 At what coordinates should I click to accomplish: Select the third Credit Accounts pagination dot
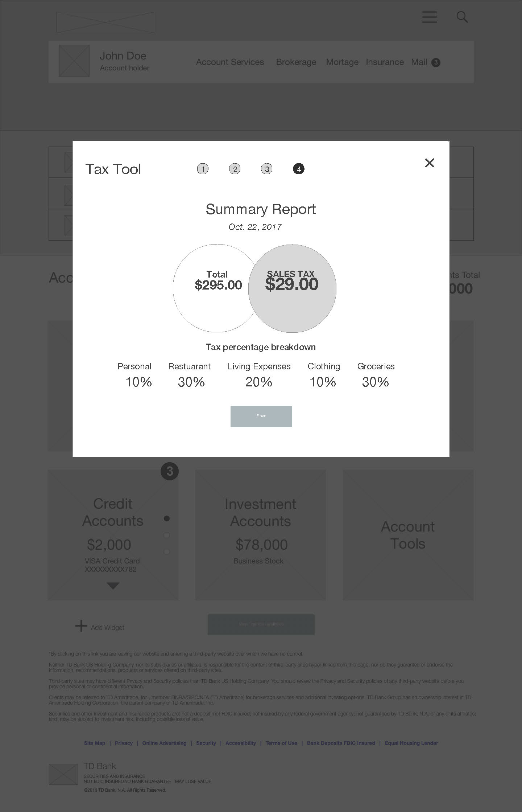[167, 552]
